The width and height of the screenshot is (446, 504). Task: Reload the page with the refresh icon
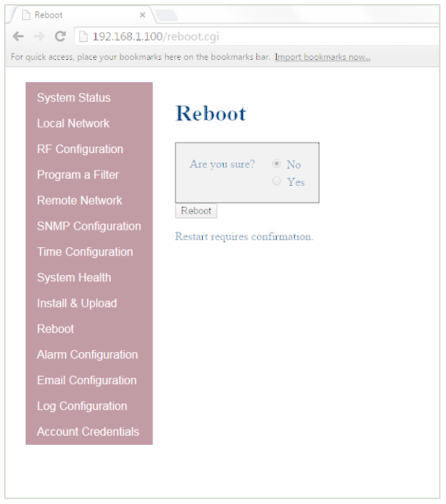(x=60, y=36)
